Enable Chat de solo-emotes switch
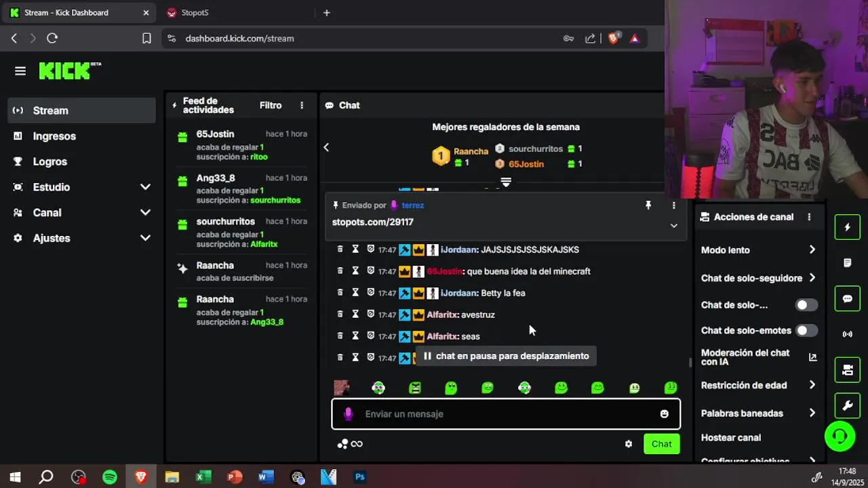The width and height of the screenshot is (868, 488). pyautogui.click(x=806, y=331)
